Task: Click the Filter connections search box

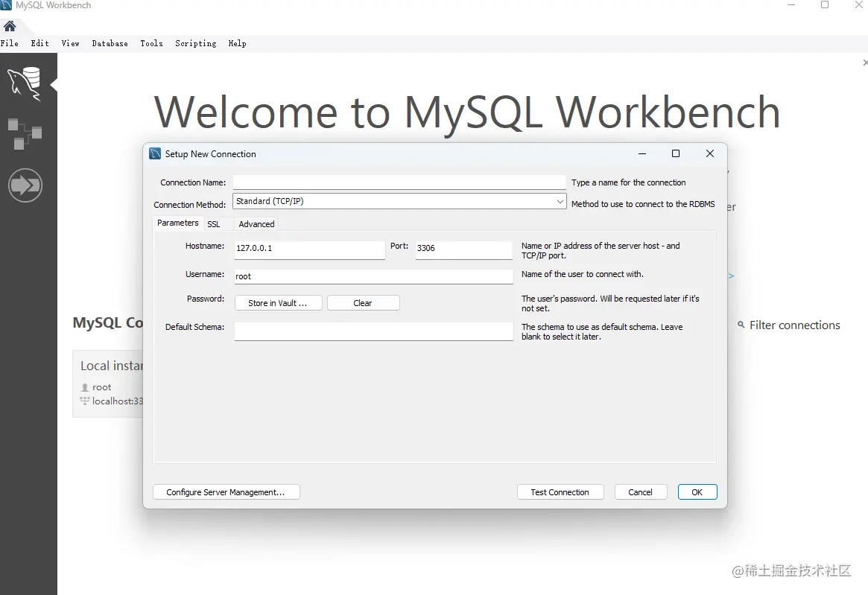Action: click(x=794, y=325)
